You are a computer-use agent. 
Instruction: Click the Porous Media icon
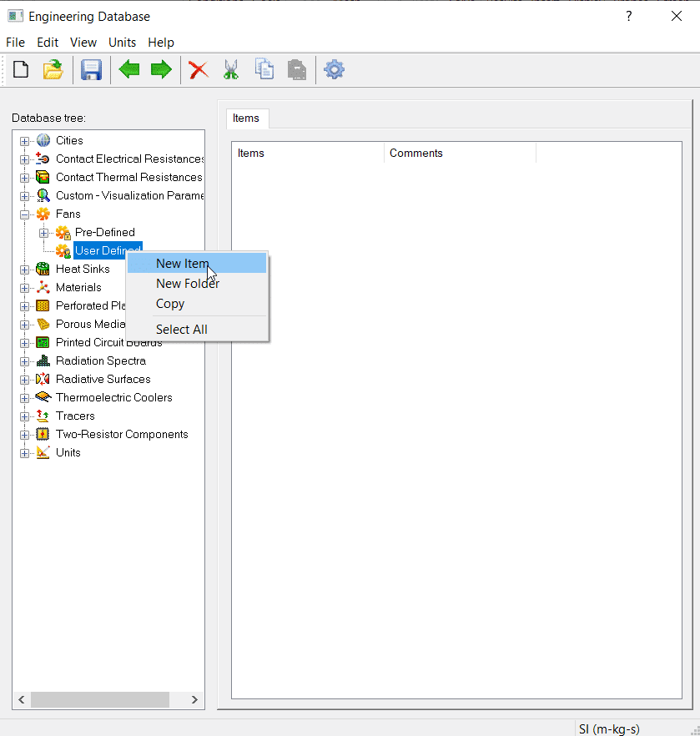pos(43,324)
